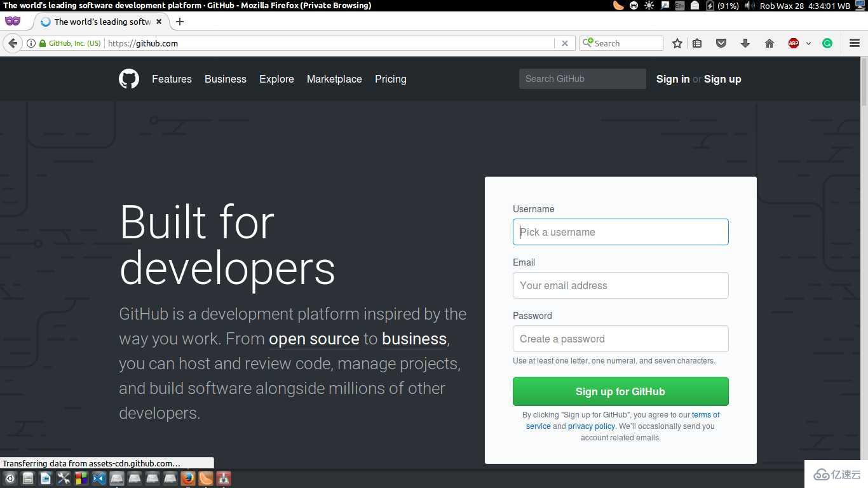Focus the 'Your email address' field
This screenshot has height=488, width=868.
point(621,285)
